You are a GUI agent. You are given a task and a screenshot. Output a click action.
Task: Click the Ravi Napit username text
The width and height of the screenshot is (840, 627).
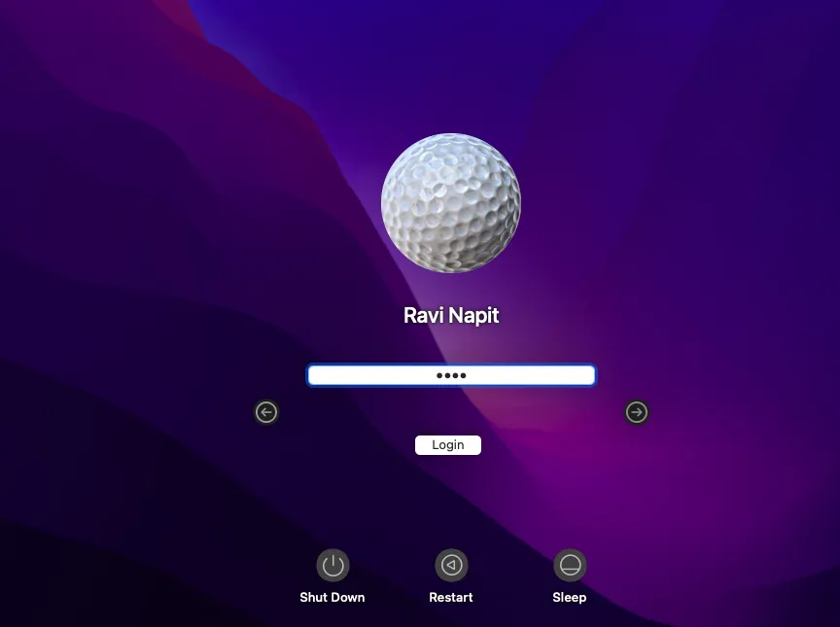[x=450, y=315]
